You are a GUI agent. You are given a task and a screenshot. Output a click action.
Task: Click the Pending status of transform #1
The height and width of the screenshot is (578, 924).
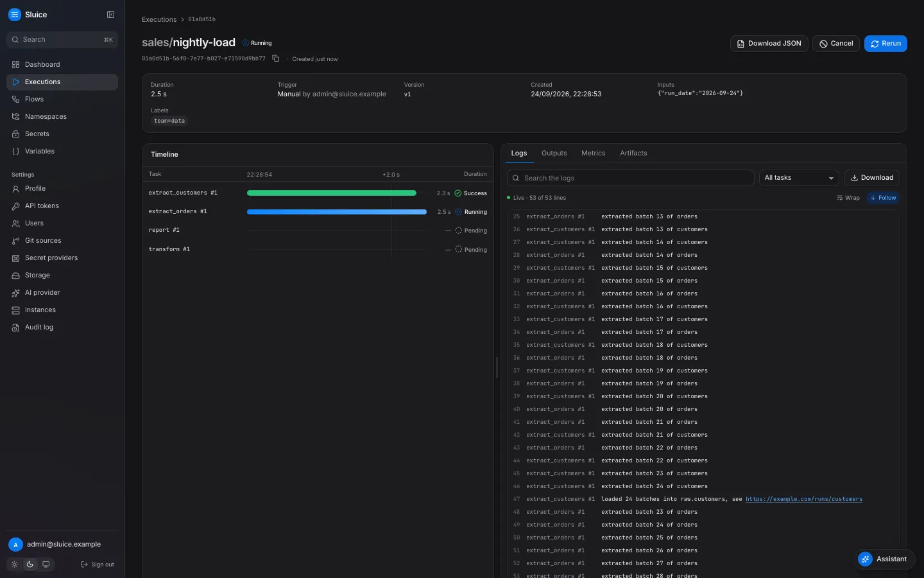470,250
